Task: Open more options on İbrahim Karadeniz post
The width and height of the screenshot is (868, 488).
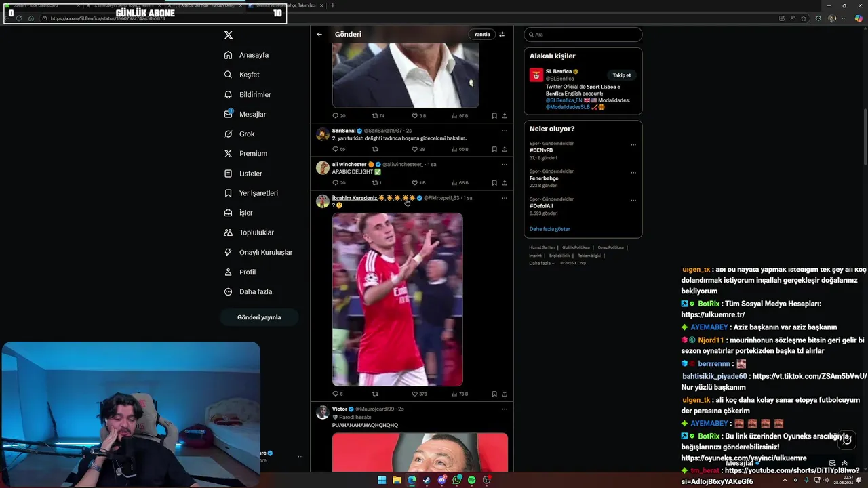Action: (504, 198)
